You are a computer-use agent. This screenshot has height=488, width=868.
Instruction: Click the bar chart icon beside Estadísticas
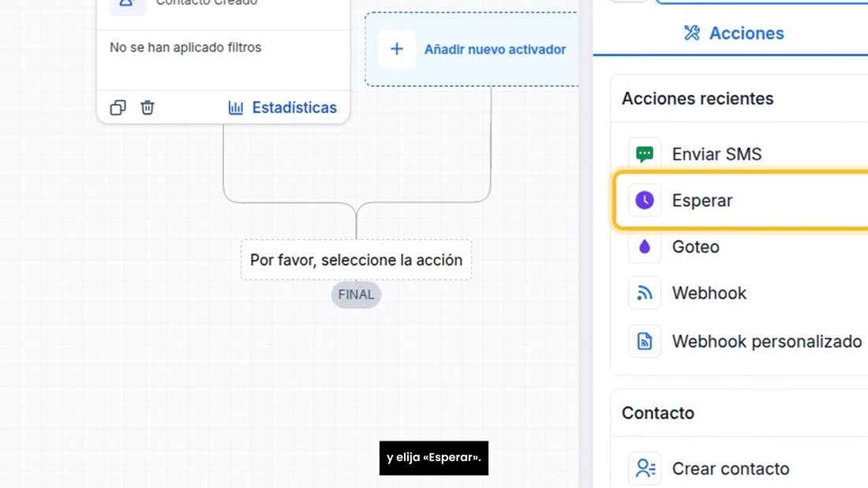pos(236,107)
